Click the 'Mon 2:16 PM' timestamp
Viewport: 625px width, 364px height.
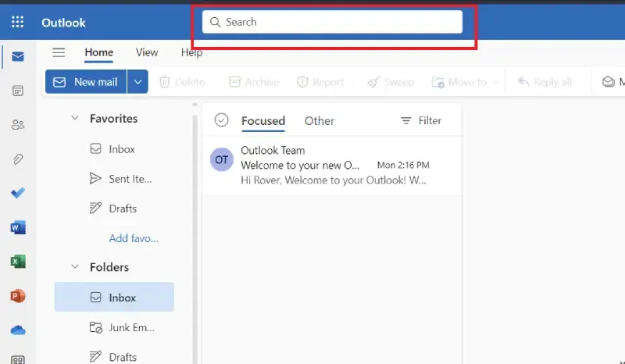pos(403,165)
